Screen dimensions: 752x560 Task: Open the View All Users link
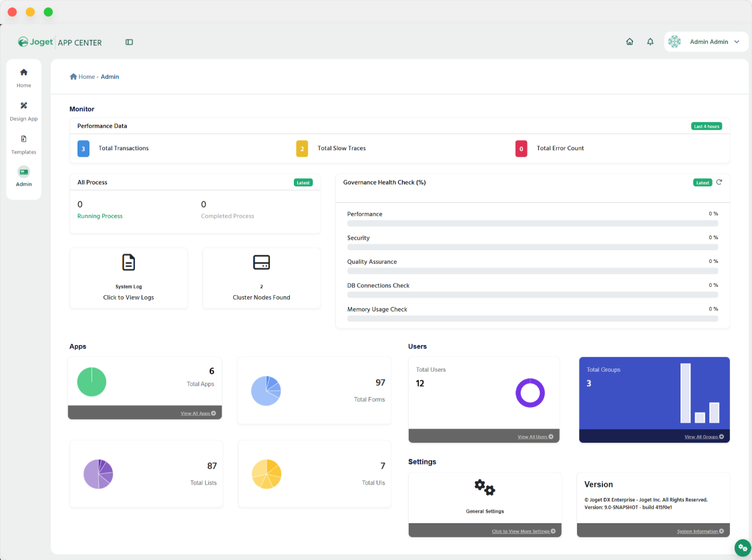[x=536, y=437]
